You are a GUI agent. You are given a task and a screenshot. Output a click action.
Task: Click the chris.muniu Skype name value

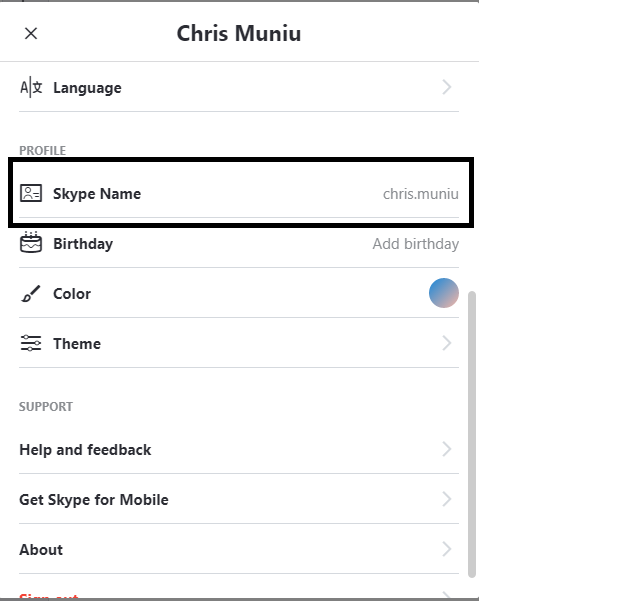point(420,194)
